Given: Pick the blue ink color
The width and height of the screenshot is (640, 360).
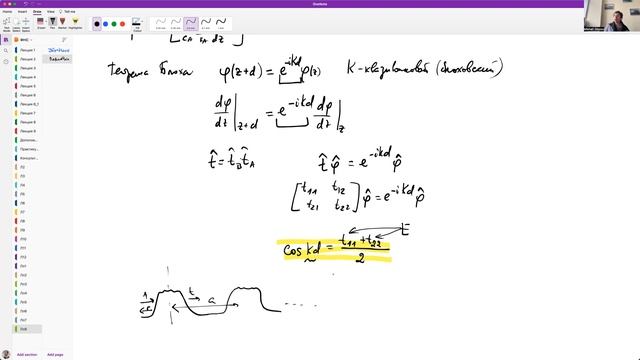Looking at the screenshot, I should (x=105, y=24).
